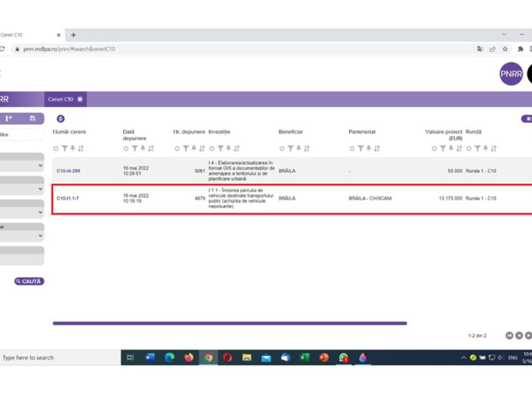Pin the Investiție column with pin icon

click(x=228, y=149)
